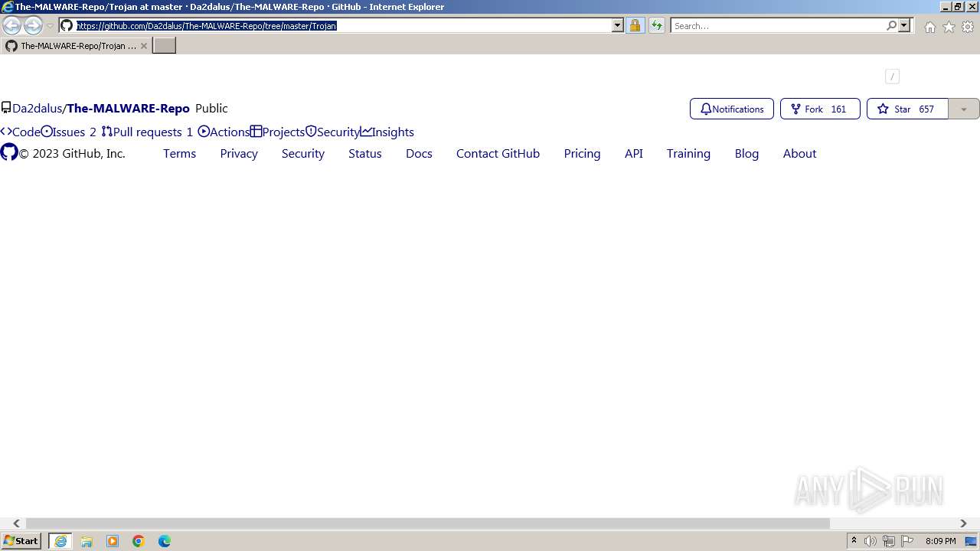Open the Pull requests tab
980x551 pixels.
coord(147,132)
